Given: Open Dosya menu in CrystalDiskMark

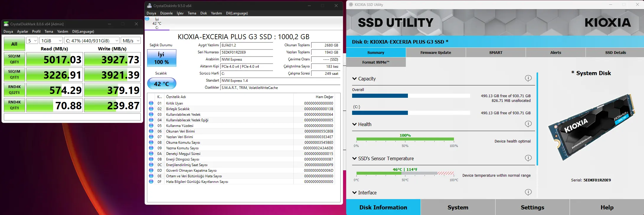Looking at the screenshot, I should (x=8, y=32).
